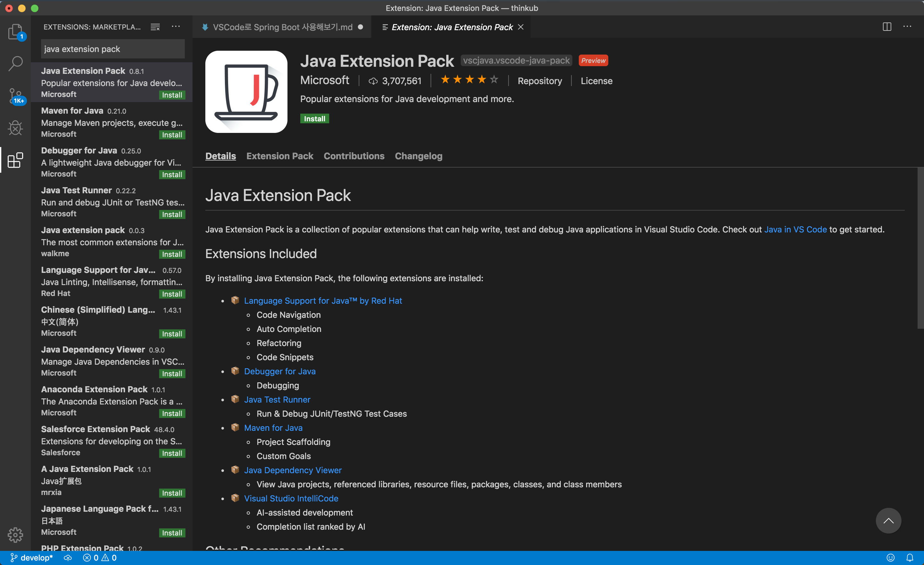
Task: Open Java in VS Code link
Action: (x=795, y=229)
